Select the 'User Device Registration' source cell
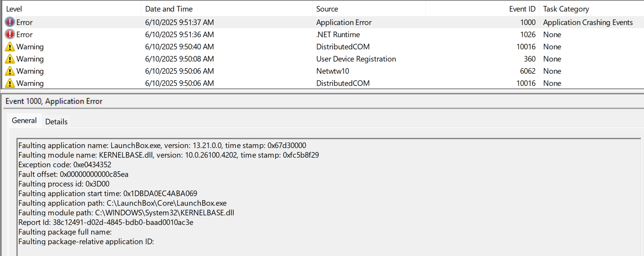 (x=356, y=59)
